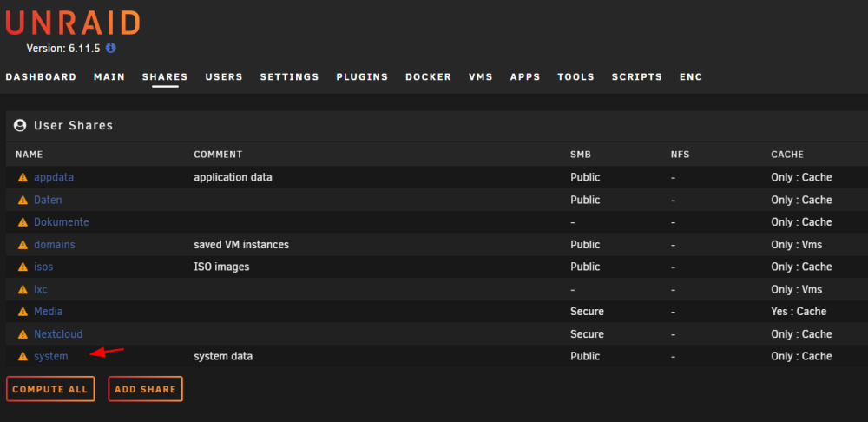Click warning icon beside domains share
Image resolution: width=868 pixels, height=422 pixels.
[23, 245]
